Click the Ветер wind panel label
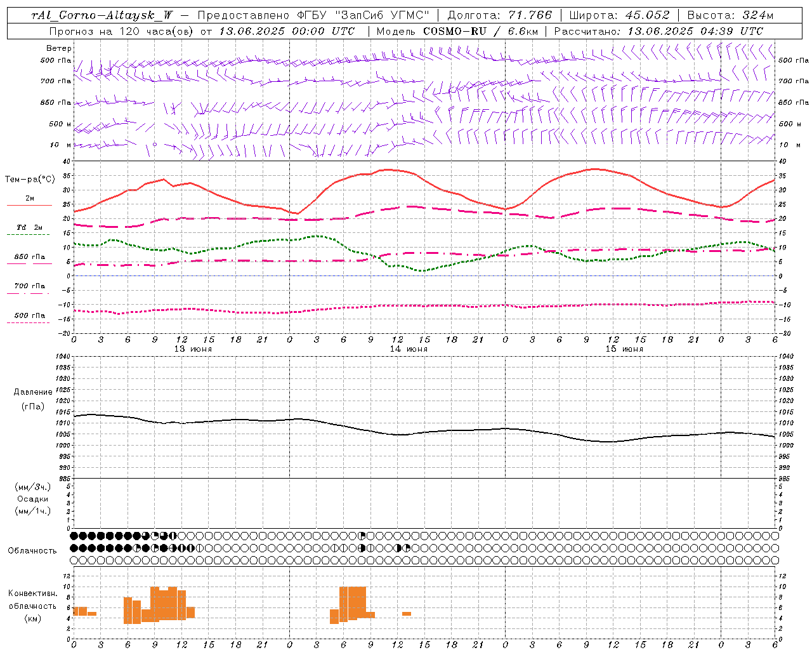The width and height of the screenshot is (812, 650). (59, 48)
